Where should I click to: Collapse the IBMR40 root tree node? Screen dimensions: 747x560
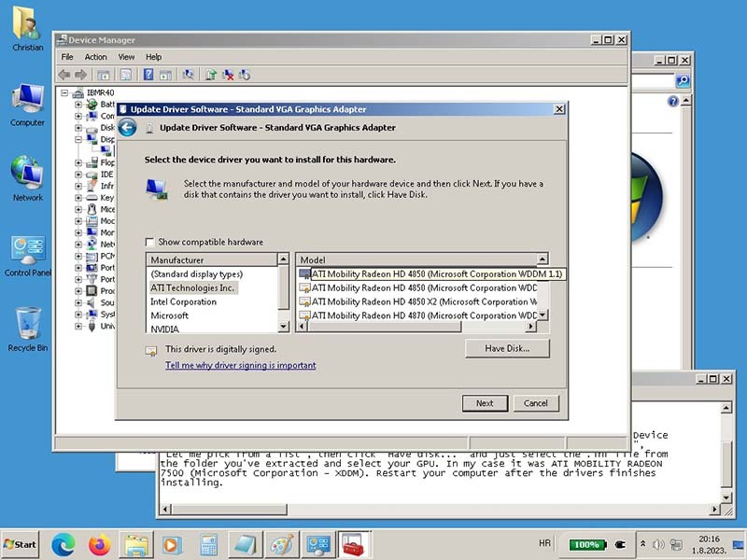coord(65,93)
